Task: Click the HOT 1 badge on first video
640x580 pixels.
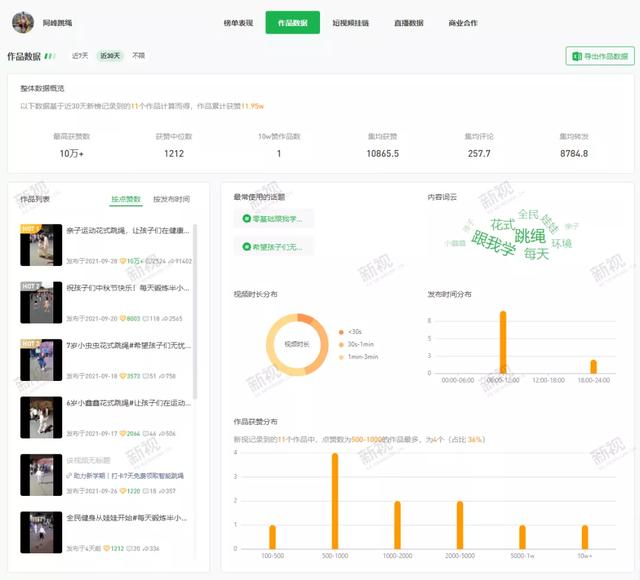Action: (x=30, y=229)
